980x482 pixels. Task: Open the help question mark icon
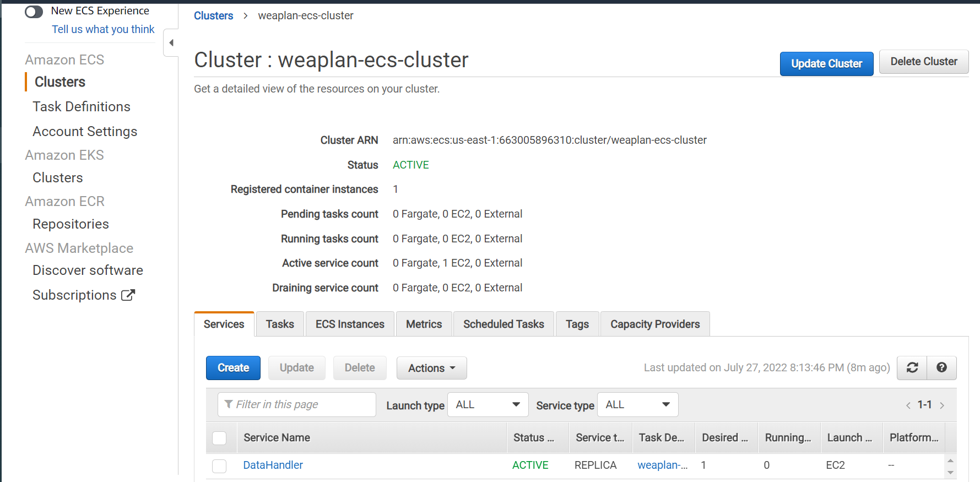tap(941, 367)
